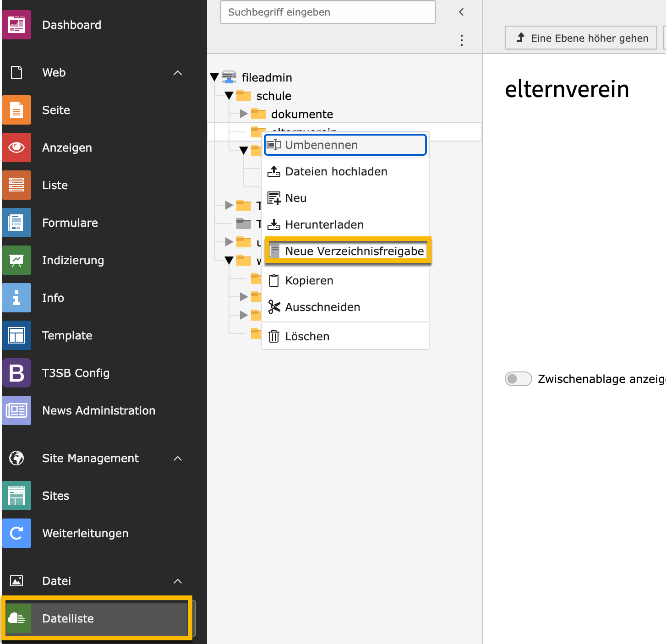This screenshot has height=644, width=666.
Task: Enable the Zwischenablage anzeigen switch
Action: coord(518,379)
